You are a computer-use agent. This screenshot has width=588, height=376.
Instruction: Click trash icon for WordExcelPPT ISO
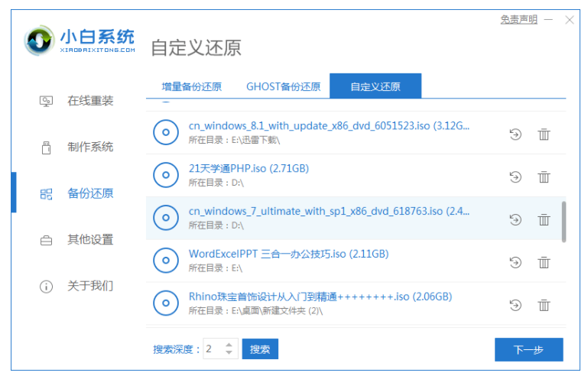coord(544,262)
